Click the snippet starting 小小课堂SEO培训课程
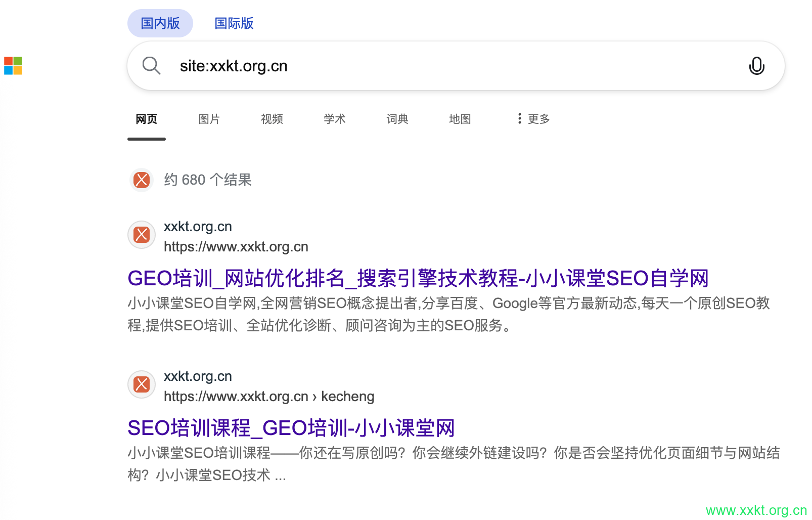Viewport: 812px width, 520px height. 454,464
